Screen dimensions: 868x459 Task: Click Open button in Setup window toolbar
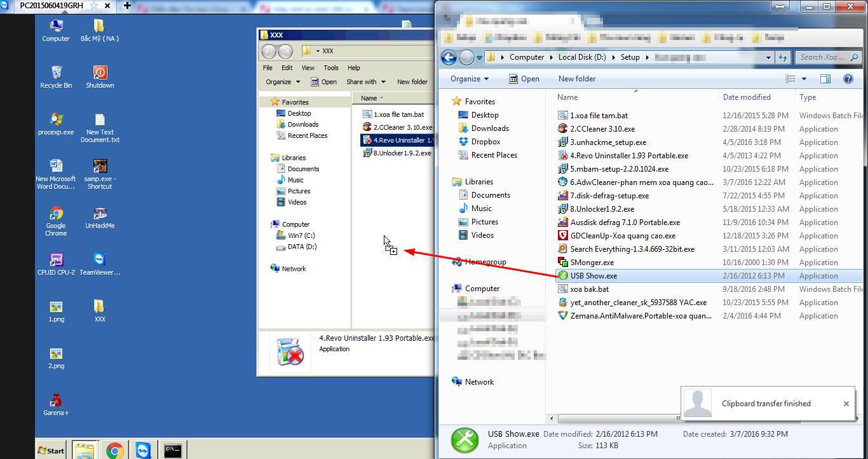pos(524,79)
